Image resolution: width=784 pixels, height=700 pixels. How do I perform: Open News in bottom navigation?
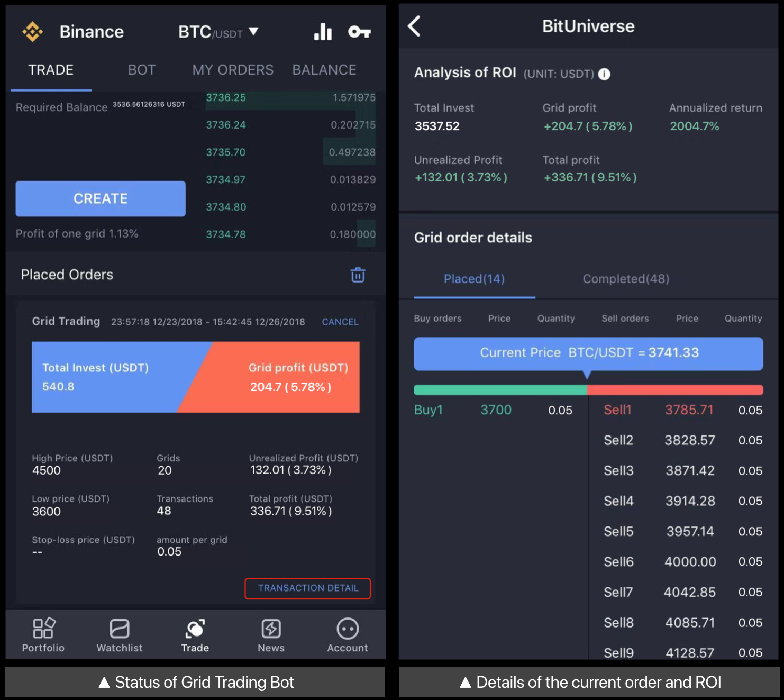point(271,635)
